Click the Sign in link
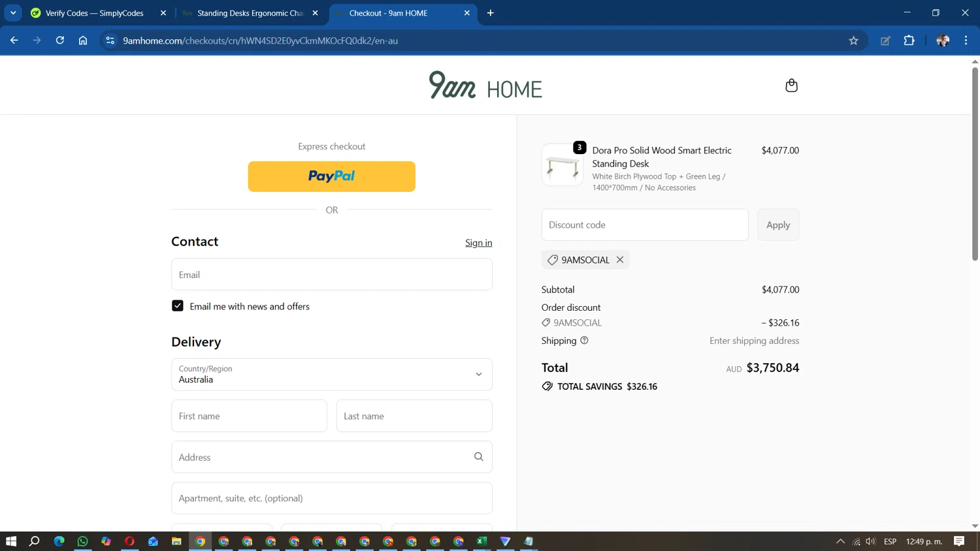Image resolution: width=980 pixels, height=551 pixels. tap(479, 243)
